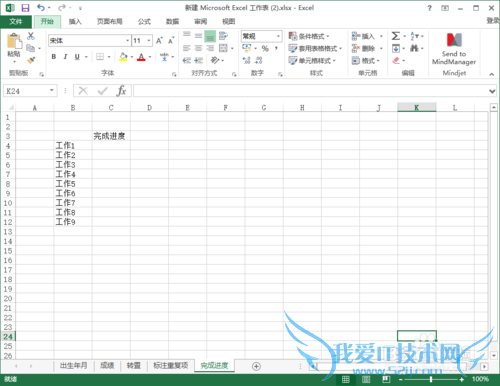Expand the Name Box dropdown for K24
The image size is (500, 386).
tap(52, 91)
